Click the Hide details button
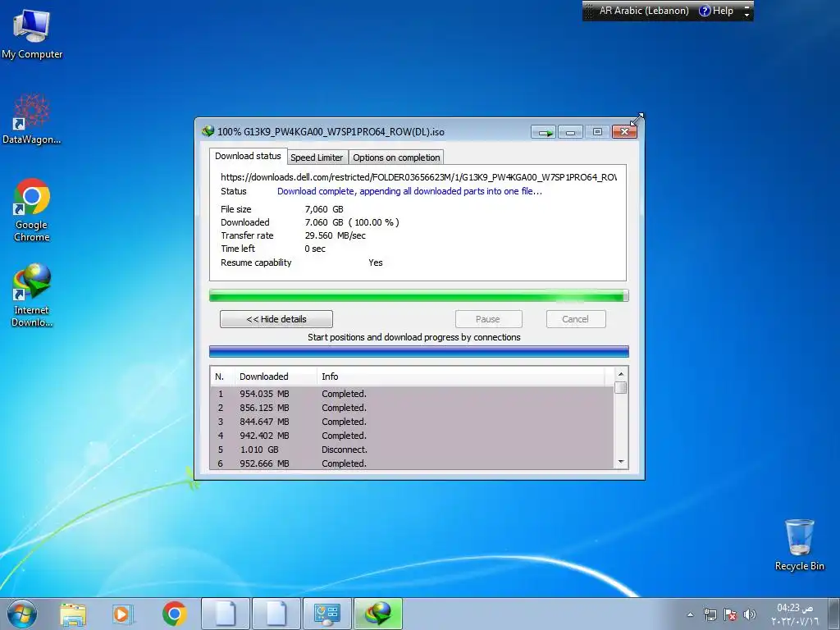The height and width of the screenshot is (630, 840). coord(276,319)
